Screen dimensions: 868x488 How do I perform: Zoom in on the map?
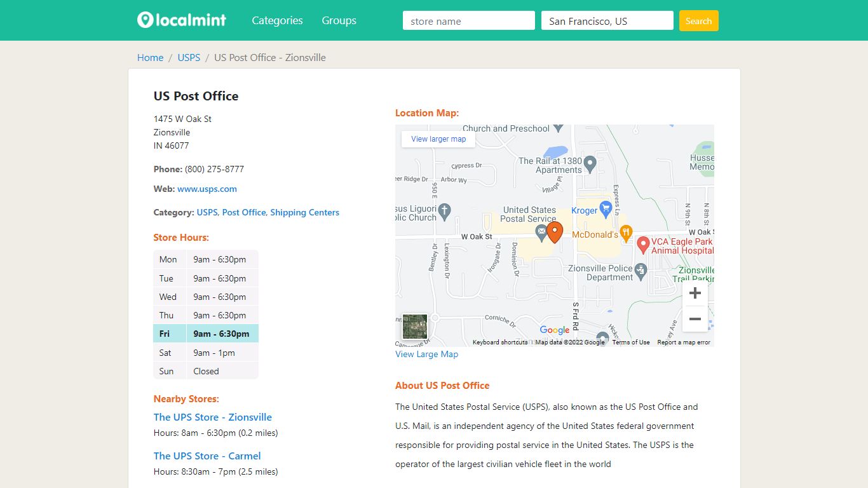coord(695,293)
